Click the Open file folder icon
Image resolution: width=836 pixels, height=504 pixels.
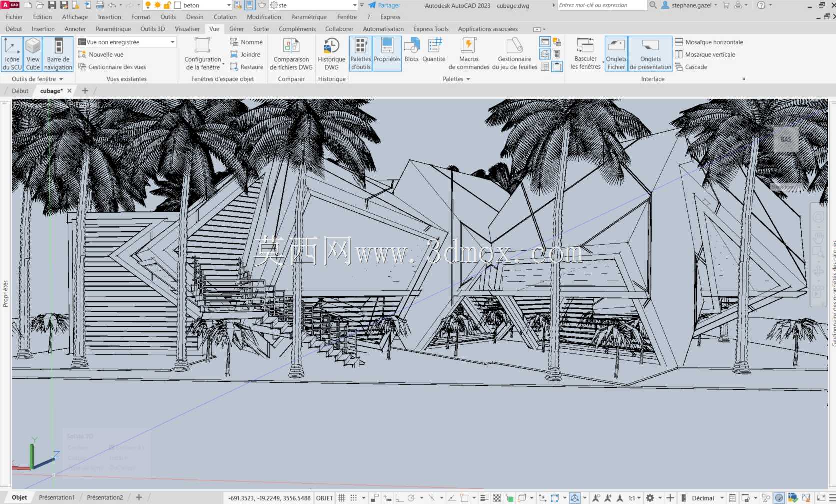tap(40, 5)
